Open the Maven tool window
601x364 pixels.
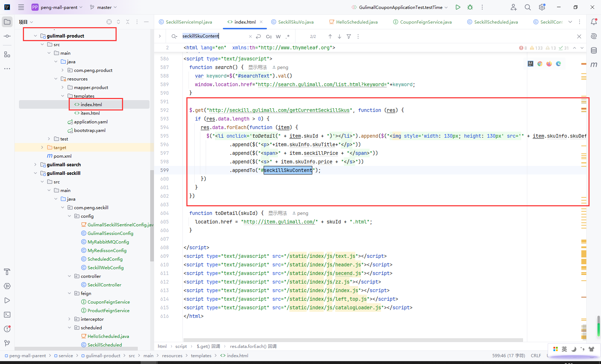pyautogui.click(x=594, y=65)
